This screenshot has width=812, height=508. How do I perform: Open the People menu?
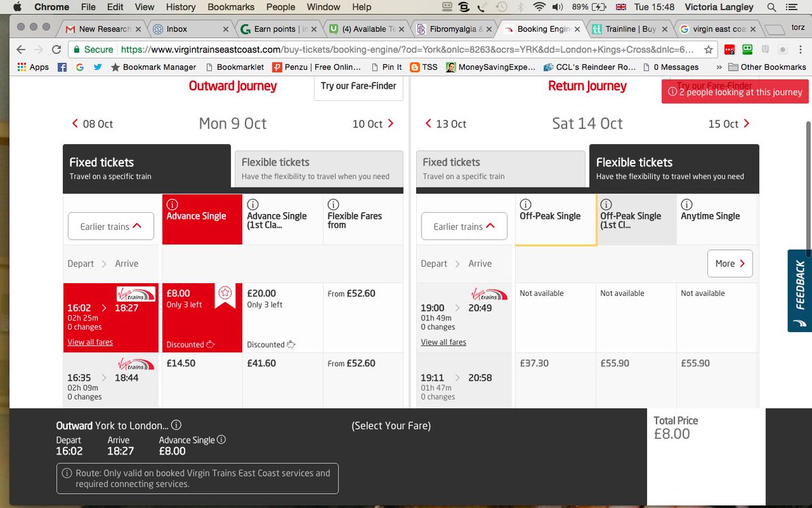(x=281, y=7)
